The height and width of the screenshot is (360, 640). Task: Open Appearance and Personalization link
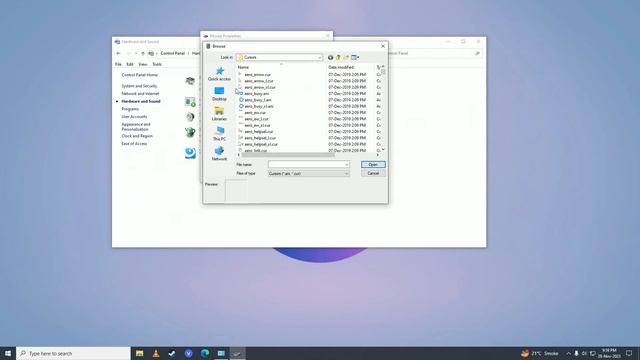(136, 127)
